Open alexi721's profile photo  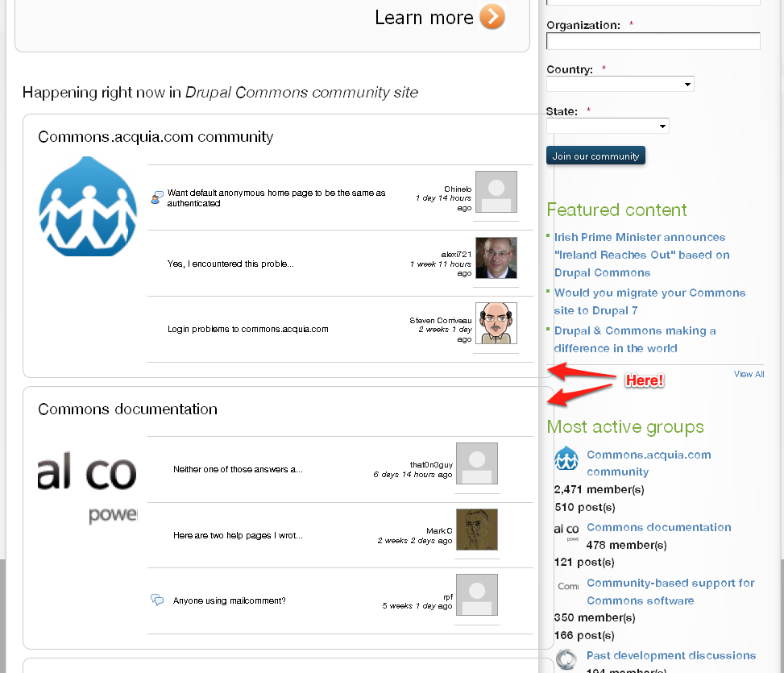496,257
